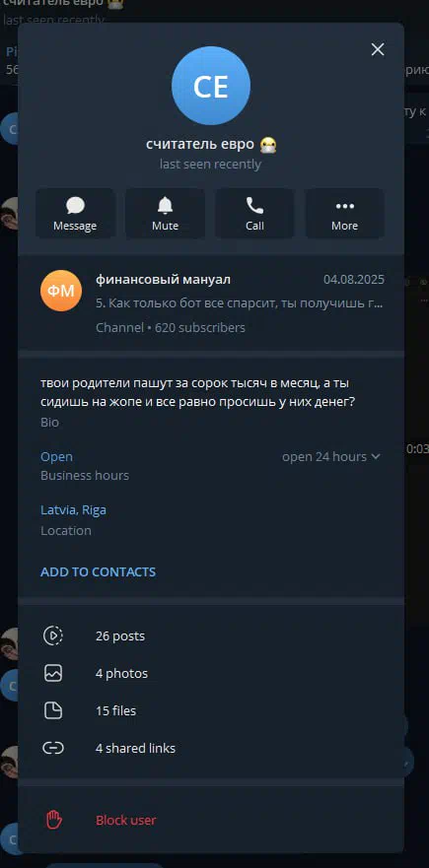Open the 26 posts stories icon
The height and width of the screenshot is (868, 429).
[53, 635]
